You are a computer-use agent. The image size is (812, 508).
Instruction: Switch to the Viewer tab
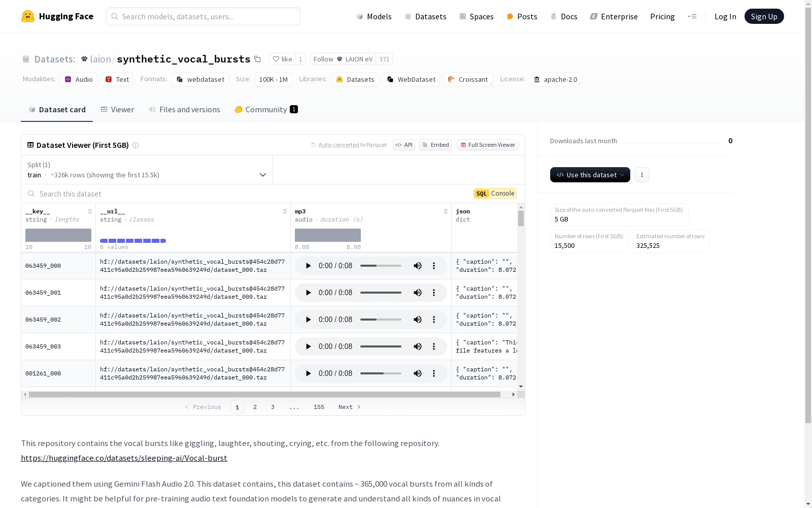(x=117, y=110)
